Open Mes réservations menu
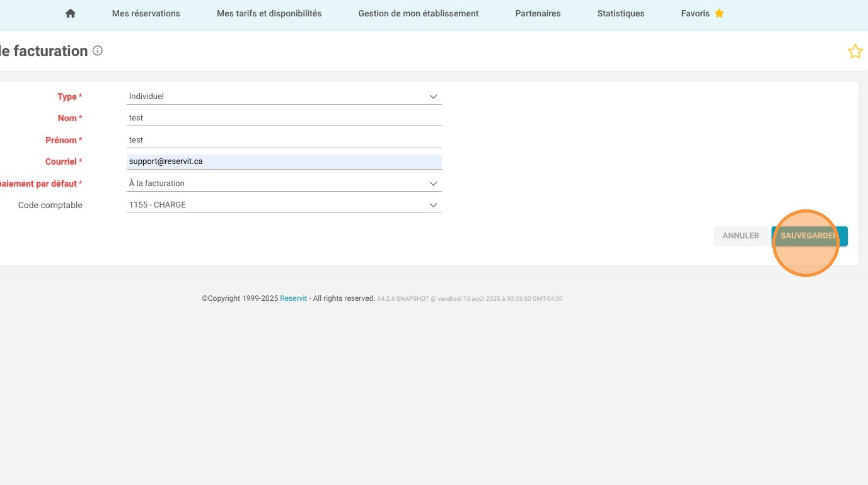 [146, 13]
